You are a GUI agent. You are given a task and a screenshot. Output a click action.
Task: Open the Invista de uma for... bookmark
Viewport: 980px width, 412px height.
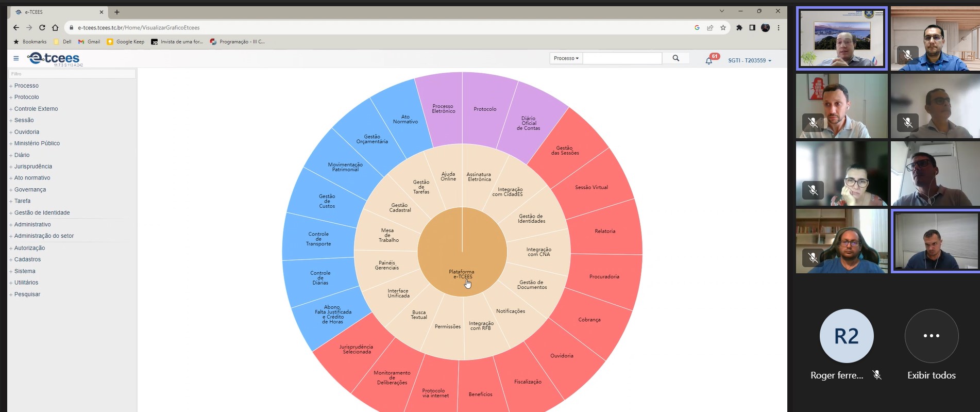tap(177, 42)
